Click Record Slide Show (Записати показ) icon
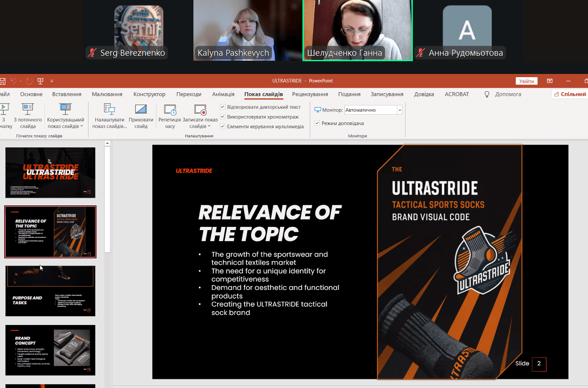The height and width of the screenshot is (388, 588). (200, 109)
